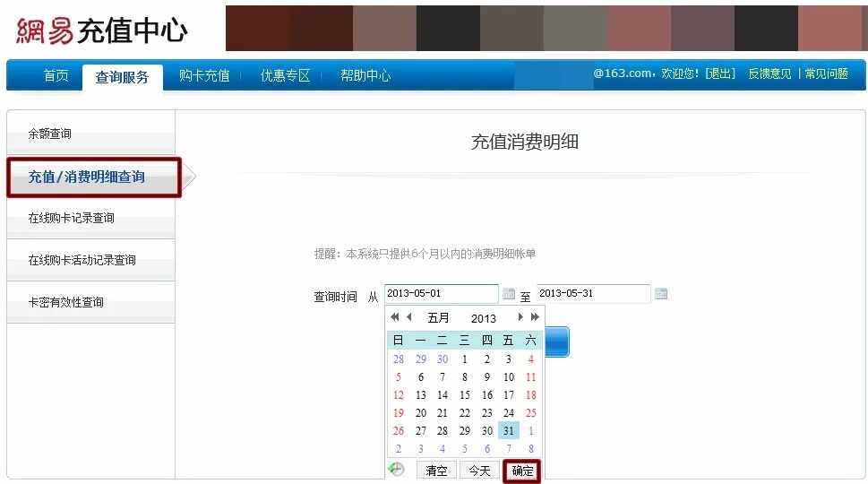Screen dimensions: 868x484
Task: Go to previous month in calendar
Action: [x=409, y=317]
